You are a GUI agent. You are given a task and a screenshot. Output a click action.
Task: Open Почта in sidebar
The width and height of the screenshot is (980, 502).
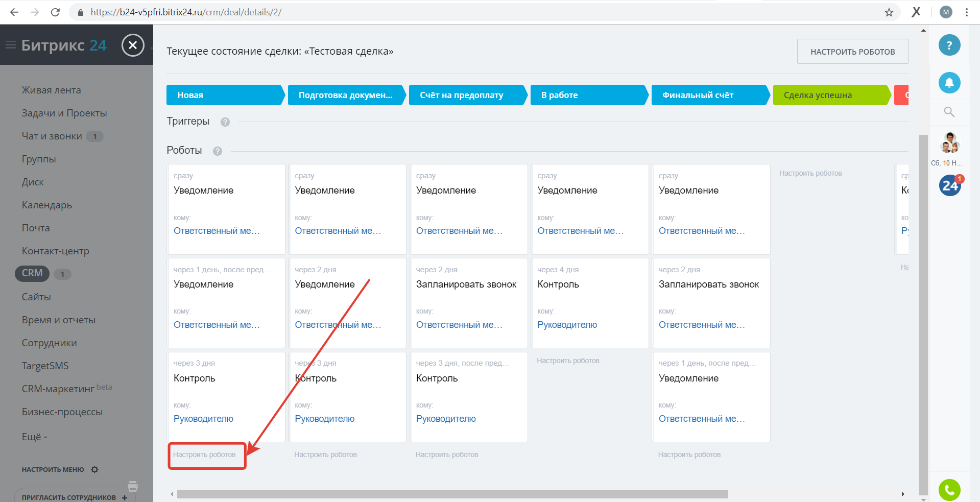point(36,228)
